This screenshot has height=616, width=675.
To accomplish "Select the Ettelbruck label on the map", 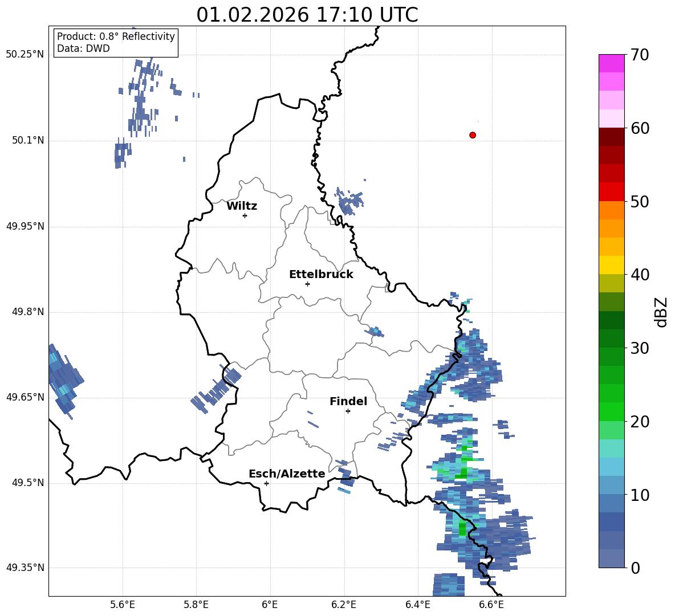I will (321, 275).
